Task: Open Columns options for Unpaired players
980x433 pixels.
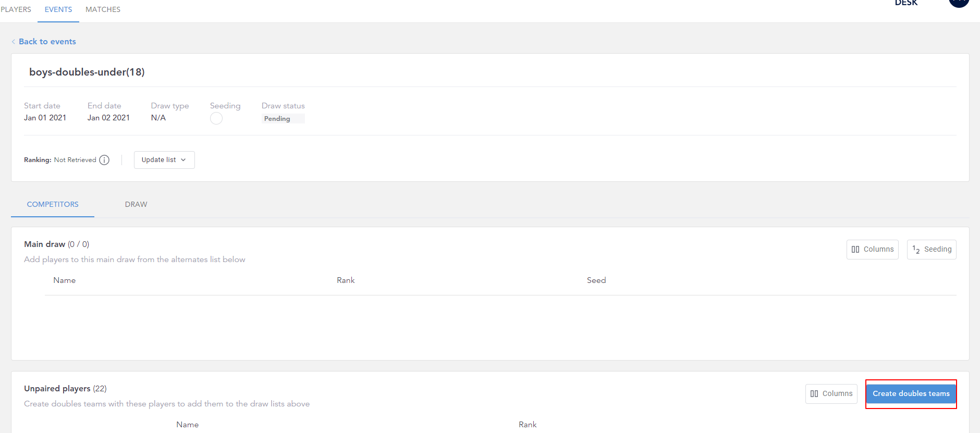Action: click(831, 394)
